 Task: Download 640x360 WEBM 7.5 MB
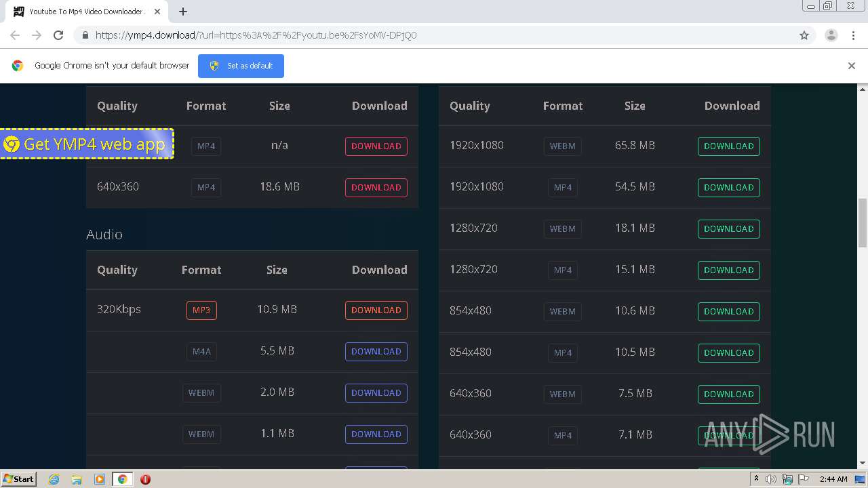(729, 394)
